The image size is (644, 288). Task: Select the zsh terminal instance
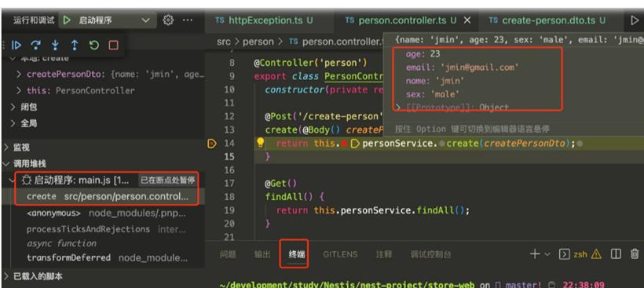pos(573,254)
